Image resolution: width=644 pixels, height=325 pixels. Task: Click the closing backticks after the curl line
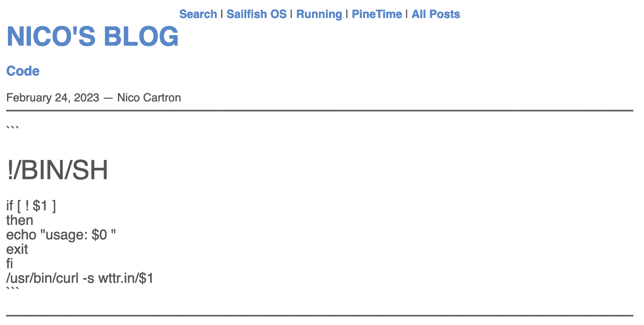click(12, 289)
